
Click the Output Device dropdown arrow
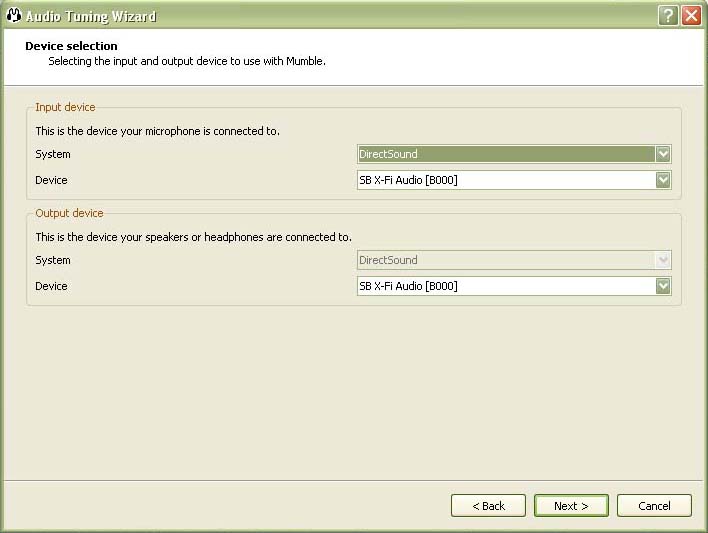663,286
